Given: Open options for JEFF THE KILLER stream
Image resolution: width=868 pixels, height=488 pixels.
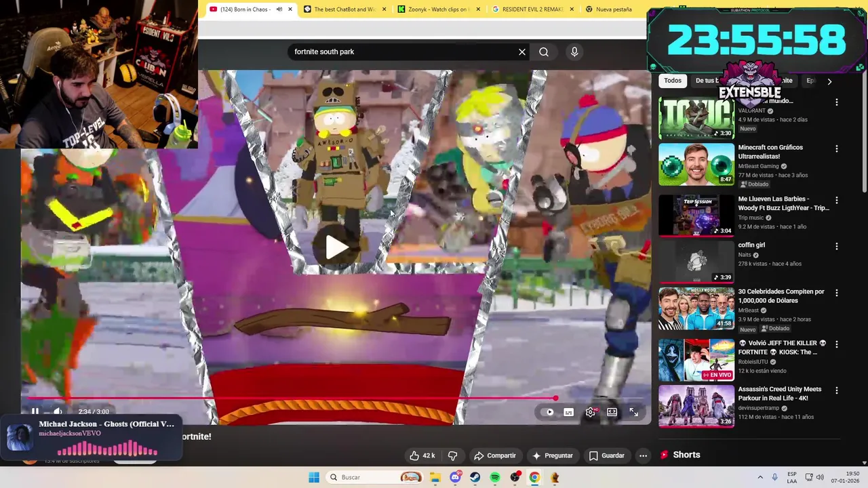Looking at the screenshot, I should click(836, 344).
